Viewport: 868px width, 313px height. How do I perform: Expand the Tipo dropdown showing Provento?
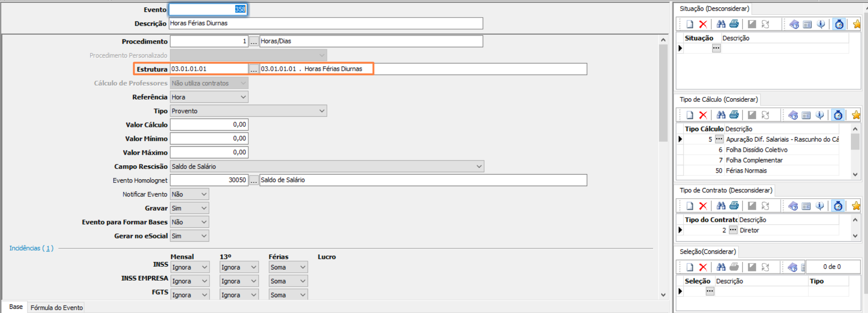[x=248, y=111]
